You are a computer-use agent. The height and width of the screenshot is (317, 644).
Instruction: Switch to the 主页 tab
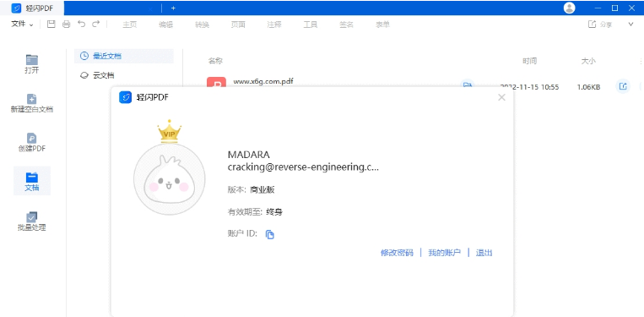coord(129,25)
